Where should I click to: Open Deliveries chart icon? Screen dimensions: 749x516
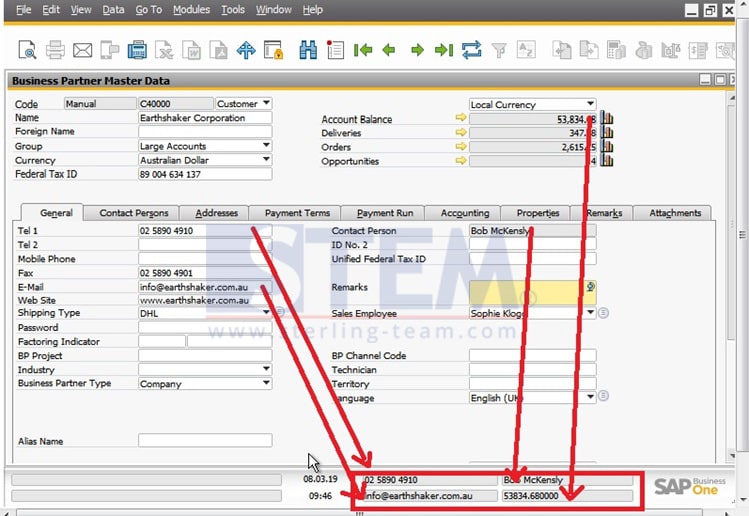tap(607, 132)
